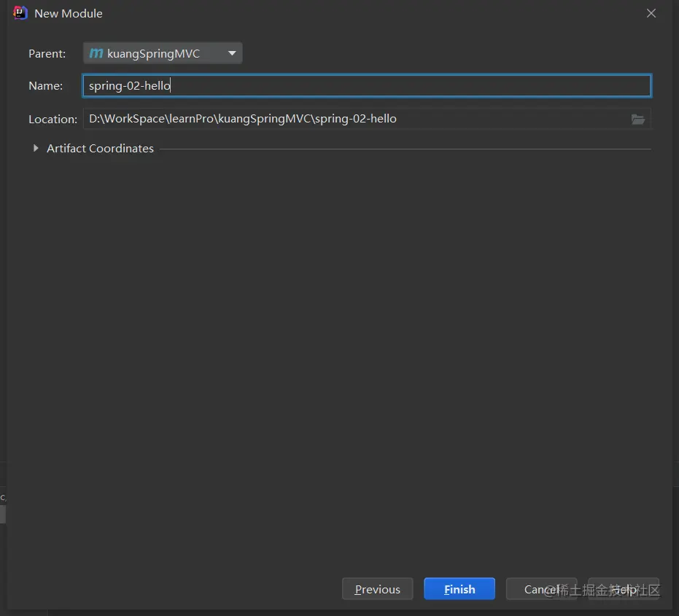The width and height of the screenshot is (679, 616).
Task: Focus the Name field containing spring-02-hello
Action: (367, 86)
